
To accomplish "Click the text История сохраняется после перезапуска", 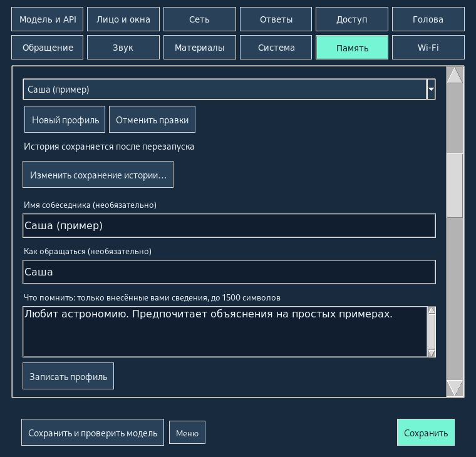I will pyautogui.click(x=109, y=146).
